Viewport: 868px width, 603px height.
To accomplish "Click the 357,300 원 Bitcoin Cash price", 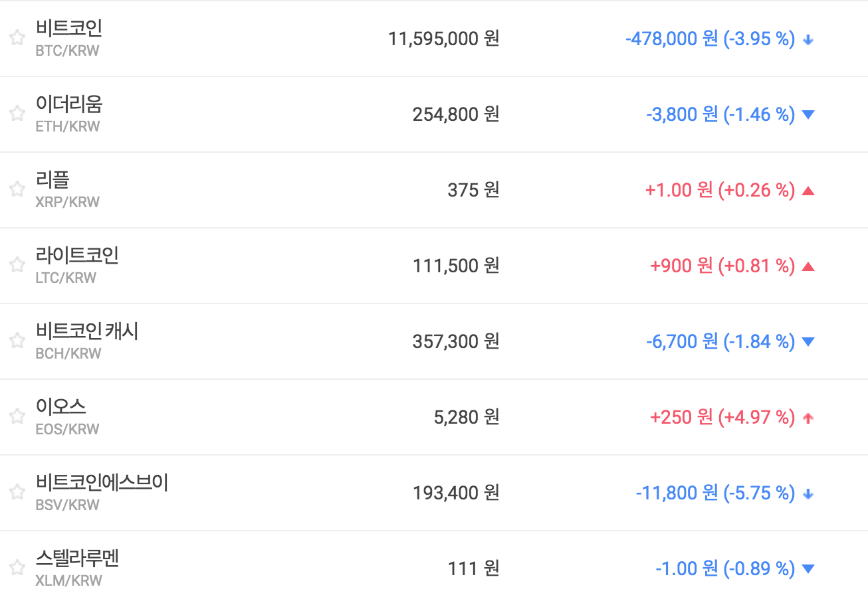I will [455, 341].
